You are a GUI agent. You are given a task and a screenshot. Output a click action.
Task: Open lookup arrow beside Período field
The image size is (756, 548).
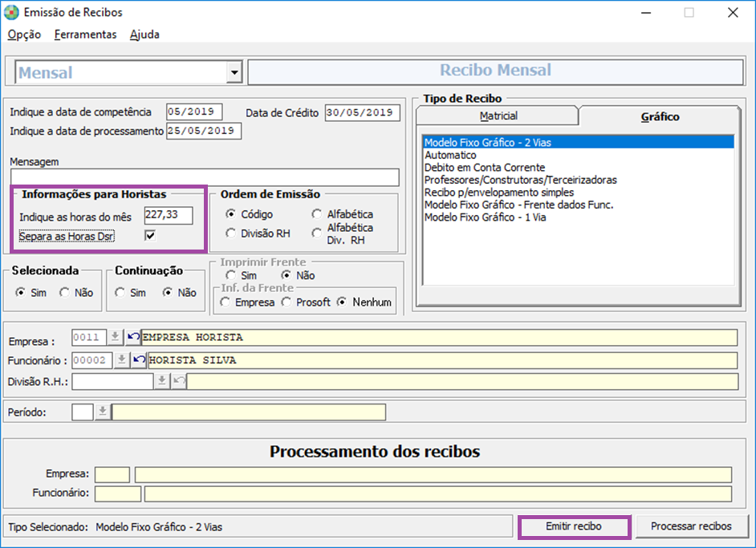103,412
